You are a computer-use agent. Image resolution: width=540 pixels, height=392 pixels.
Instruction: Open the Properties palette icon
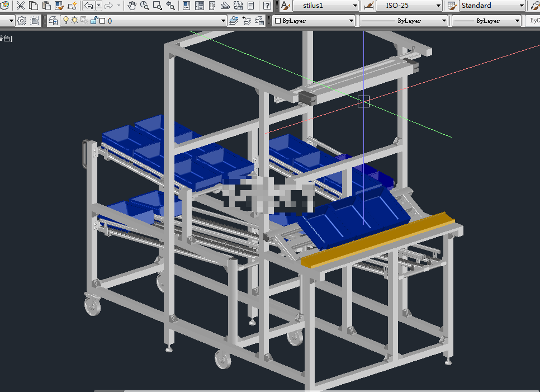click(x=186, y=6)
